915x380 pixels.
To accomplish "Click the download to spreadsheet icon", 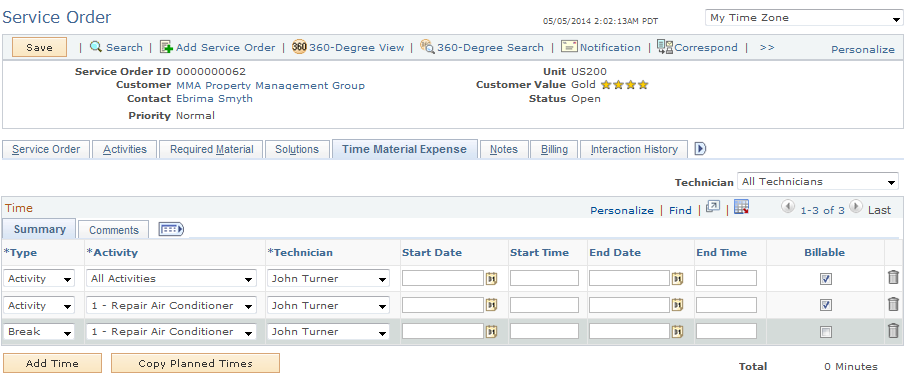I will (742, 207).
